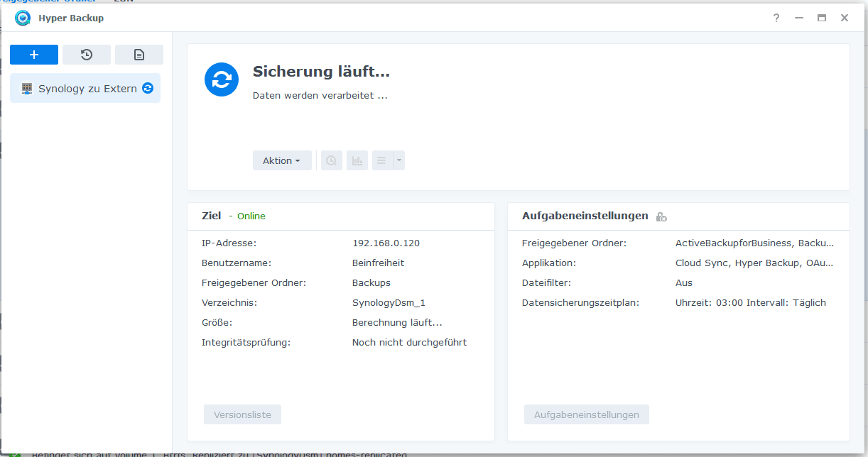Viewport: 868px width, 457px height.
Task: Click the Cloud Sync, Hyper Backup application value
Action: (x=754, y=263)
